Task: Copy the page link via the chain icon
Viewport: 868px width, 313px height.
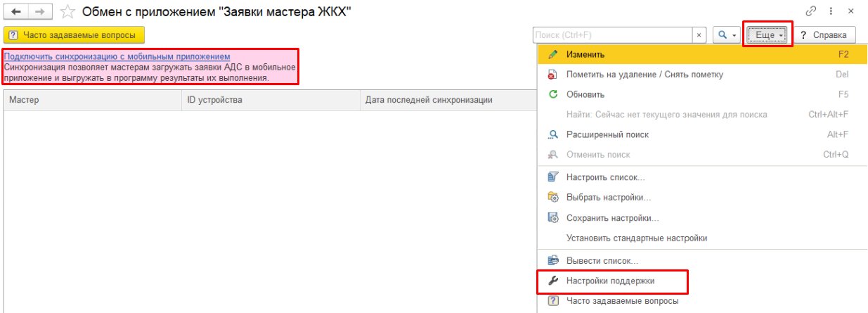Action: pos(810,11)
